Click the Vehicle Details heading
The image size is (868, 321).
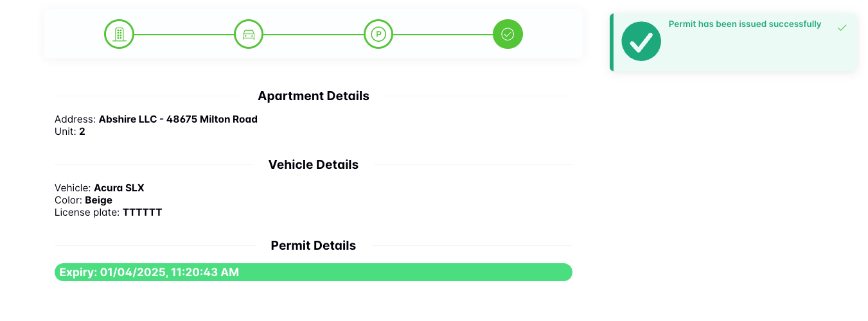tap(314, 165)
